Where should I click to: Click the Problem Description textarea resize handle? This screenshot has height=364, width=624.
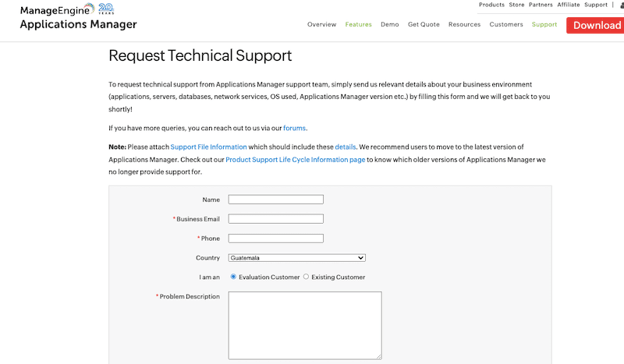(x=379, y=357)
